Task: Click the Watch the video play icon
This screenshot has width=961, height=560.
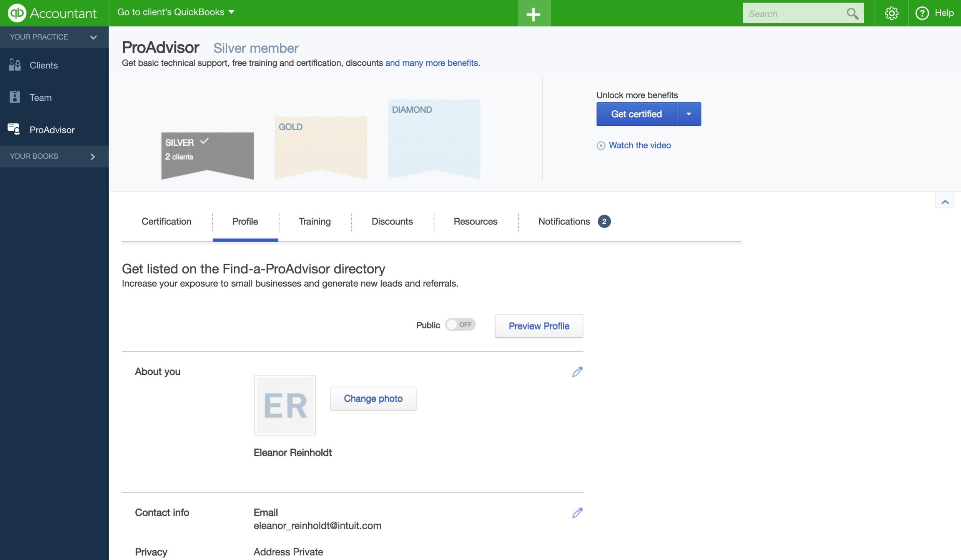Action: [601, 146]
